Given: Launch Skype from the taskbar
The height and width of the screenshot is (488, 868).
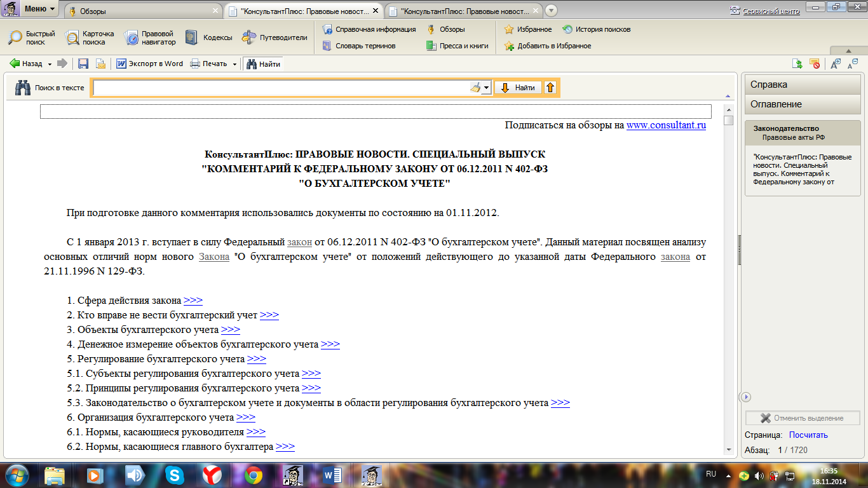Looking at the screenshot, I should pos(174,475).
